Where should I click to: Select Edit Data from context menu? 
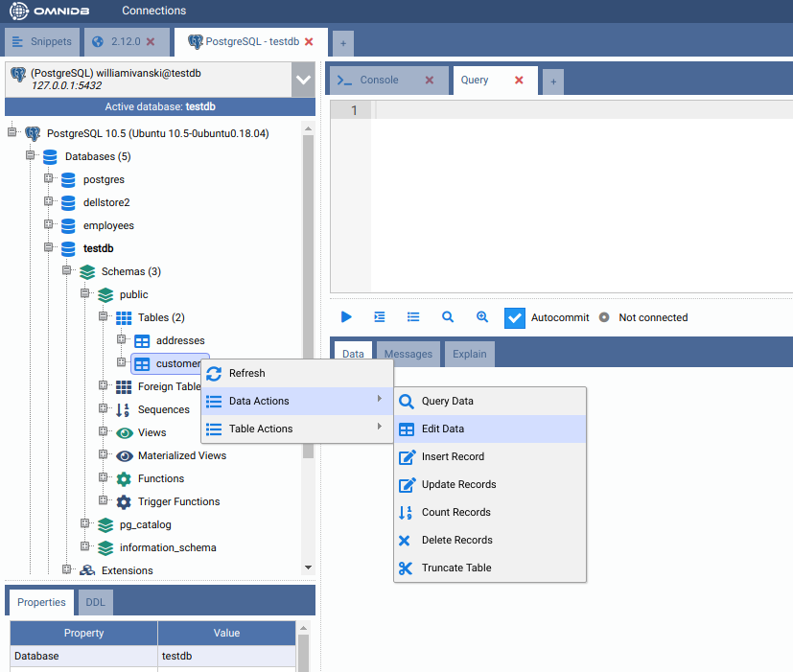click(x=443, y=429)
